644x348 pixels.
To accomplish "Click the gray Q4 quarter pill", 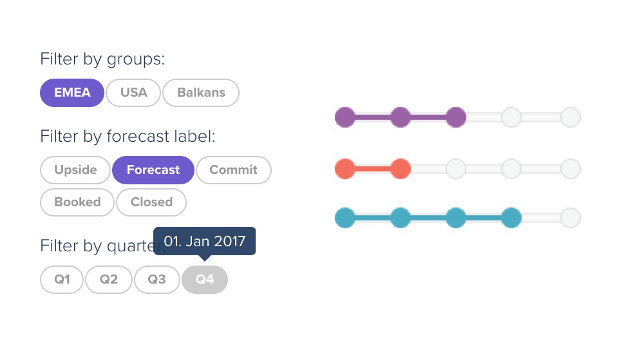I will point(205,280).
